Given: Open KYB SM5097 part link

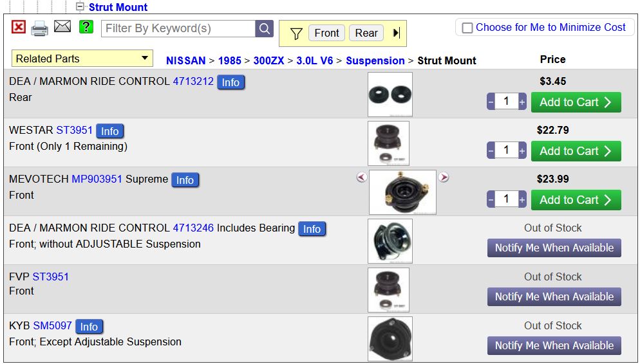Looking at the screenshot, I should [52, 325].
